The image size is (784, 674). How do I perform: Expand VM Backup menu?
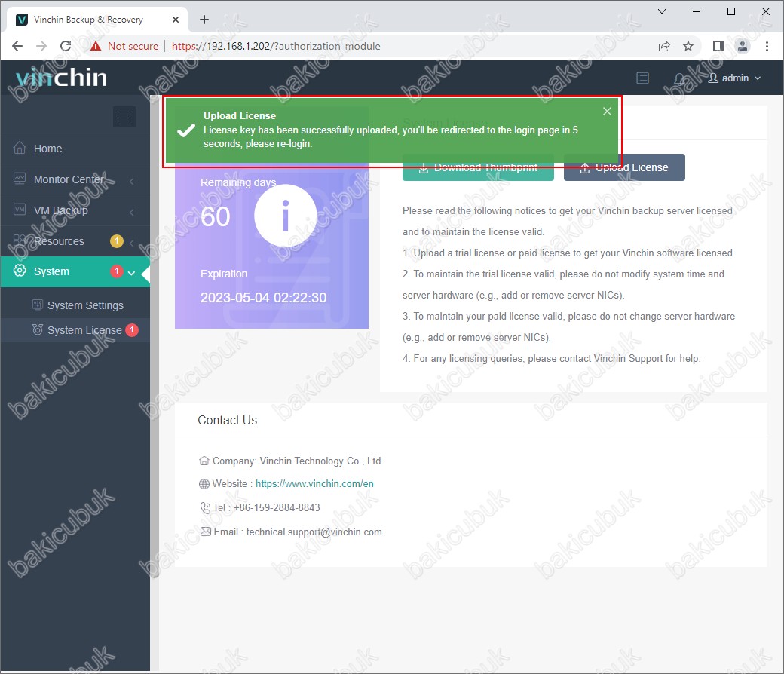(75, 210)
